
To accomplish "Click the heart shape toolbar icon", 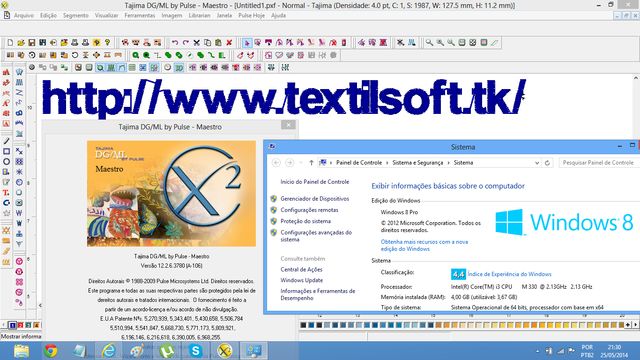I will coord(279,55).
